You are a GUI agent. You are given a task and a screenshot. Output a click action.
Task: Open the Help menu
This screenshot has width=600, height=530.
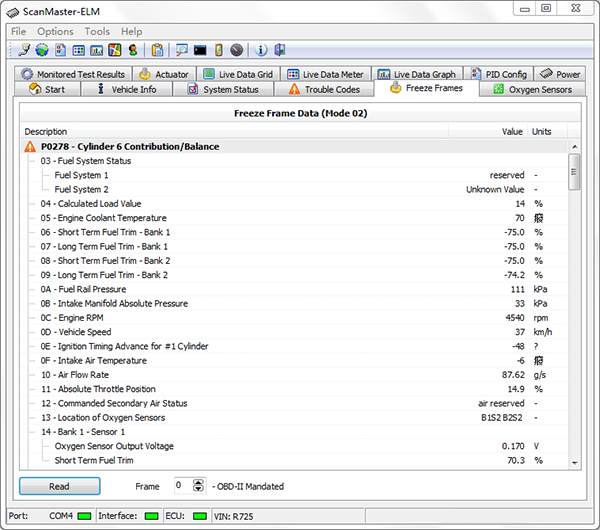(x=132, y=31)
